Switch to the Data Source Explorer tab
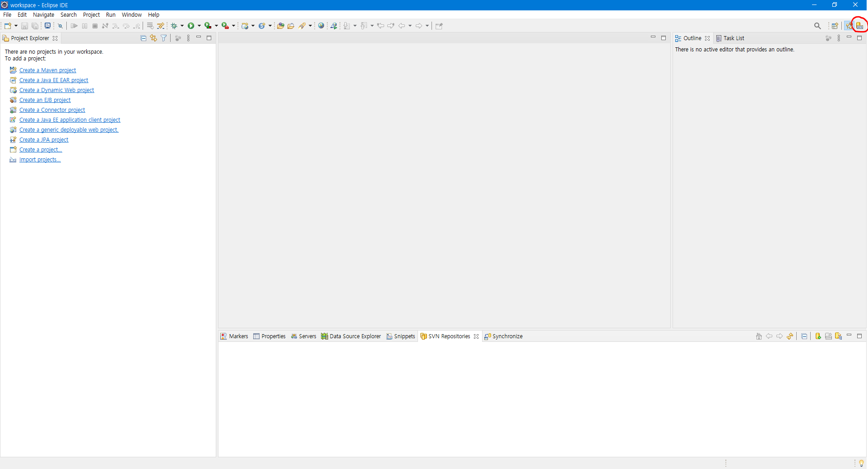The height and width of the screenshot is (469, 868). click(x=351, y=336)
